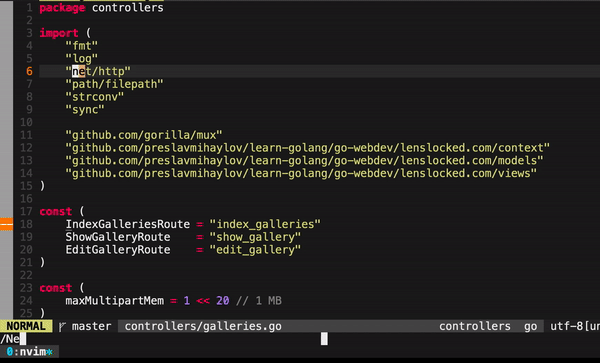This screenshot has height=363, width=600.
Task: Click the number 20 on line 24
Action: (x=222, y=301)
